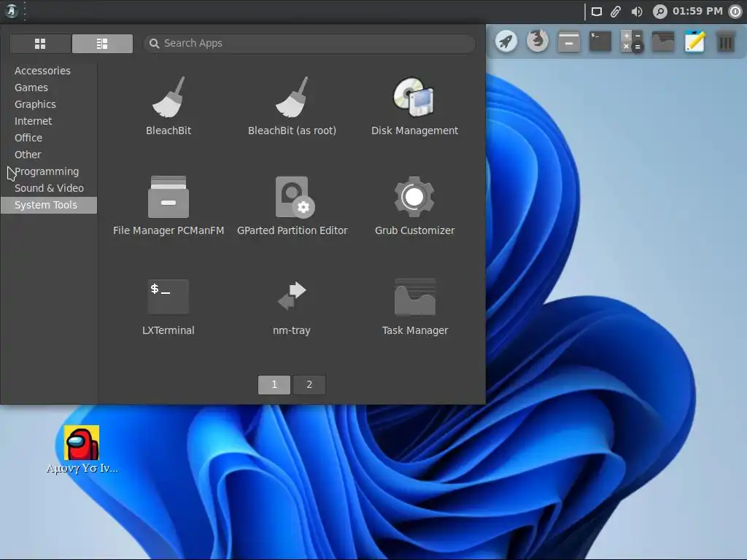Click the rocket launcher dock icon

click(506, 42)
